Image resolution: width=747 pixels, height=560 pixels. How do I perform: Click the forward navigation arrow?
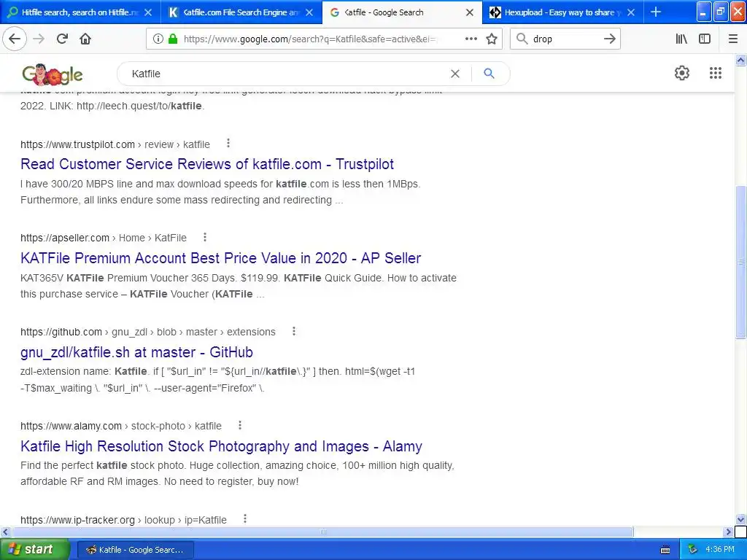point(39,39)
